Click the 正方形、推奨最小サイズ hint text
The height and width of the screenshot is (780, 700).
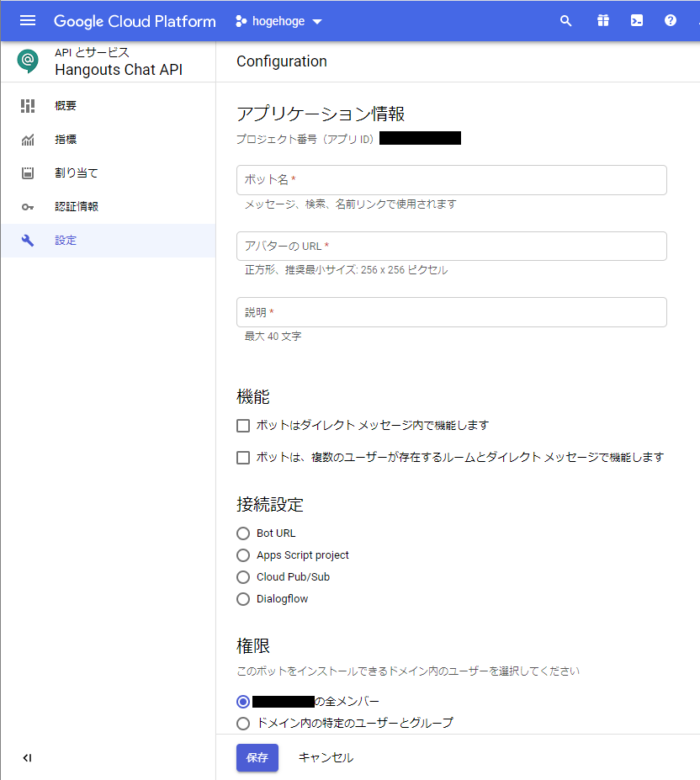(347, 270)
